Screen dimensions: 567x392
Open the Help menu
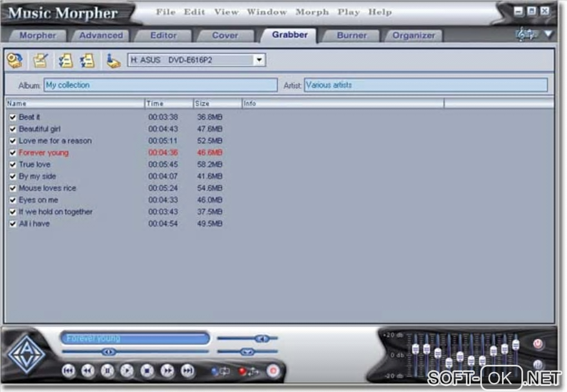pyautogui.click(x=380, y=12)
